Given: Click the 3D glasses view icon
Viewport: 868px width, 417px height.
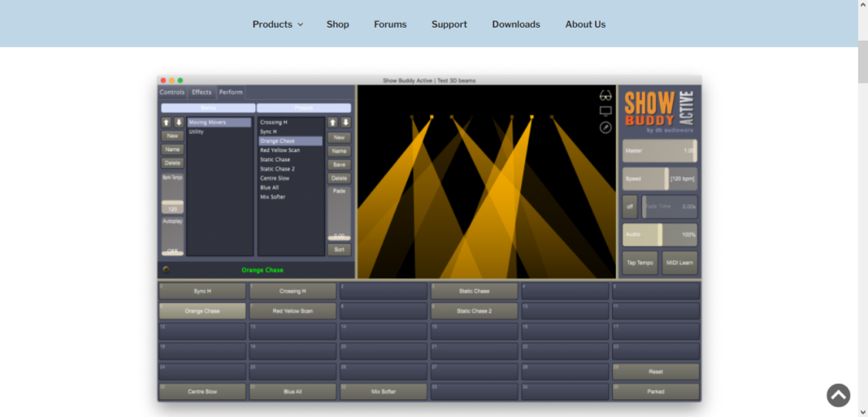Looking at the screenshot, I should 605,95.
